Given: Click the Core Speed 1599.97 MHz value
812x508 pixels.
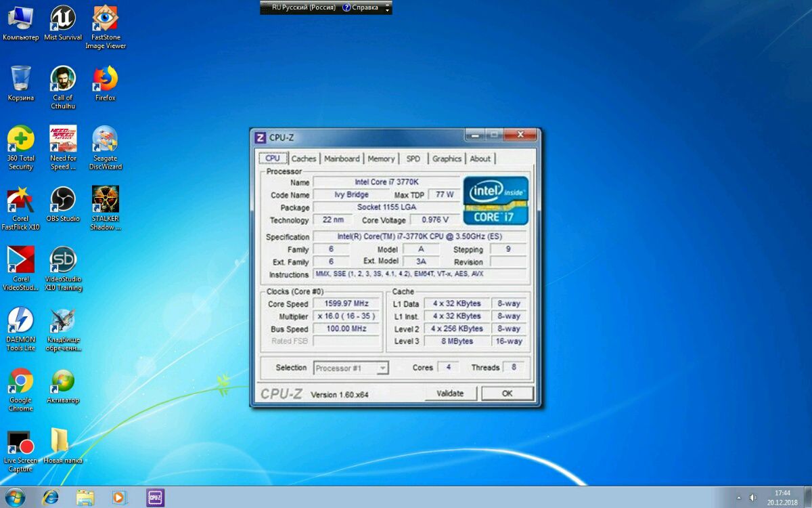Looking at the screenshot, I should click(346, 304).
